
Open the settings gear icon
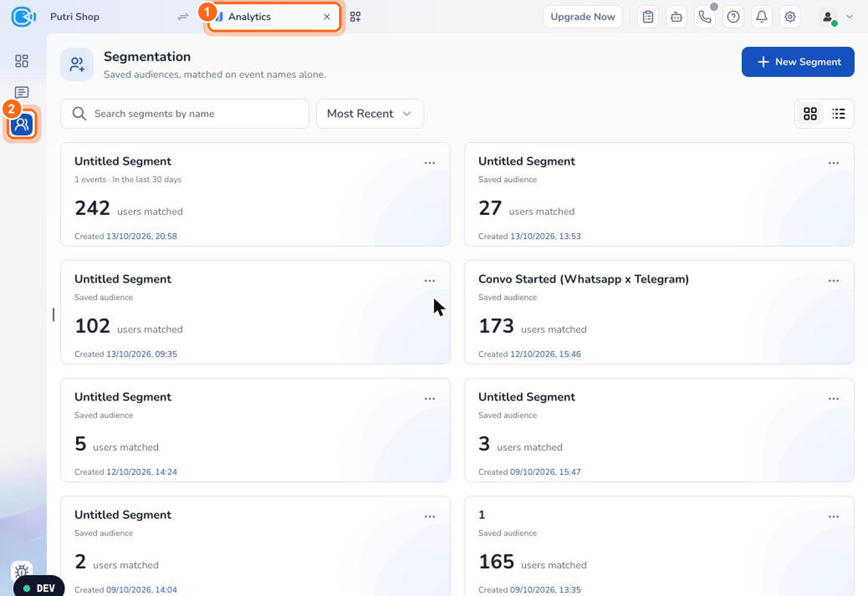coord(790,17)
